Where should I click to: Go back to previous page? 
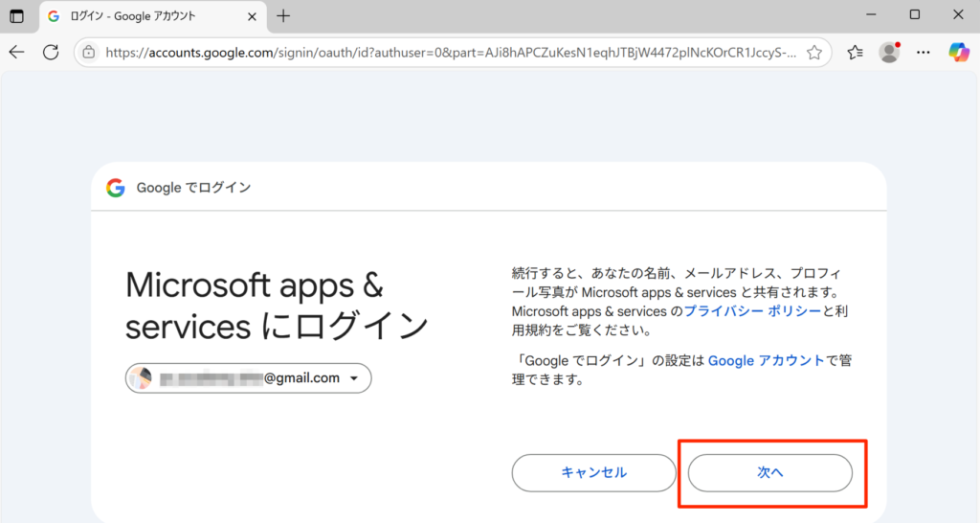(17, 52)
